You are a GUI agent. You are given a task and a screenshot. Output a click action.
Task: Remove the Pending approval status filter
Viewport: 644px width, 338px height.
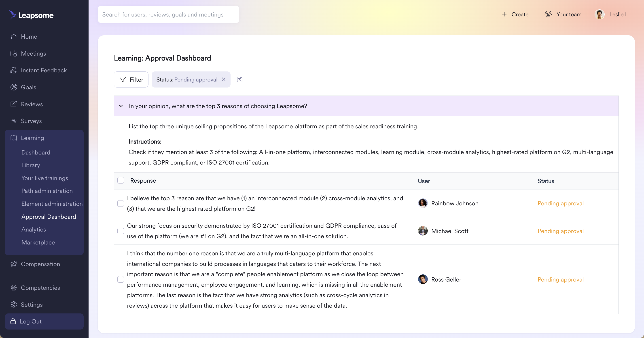pyautogui.click(x=224, y=79)
